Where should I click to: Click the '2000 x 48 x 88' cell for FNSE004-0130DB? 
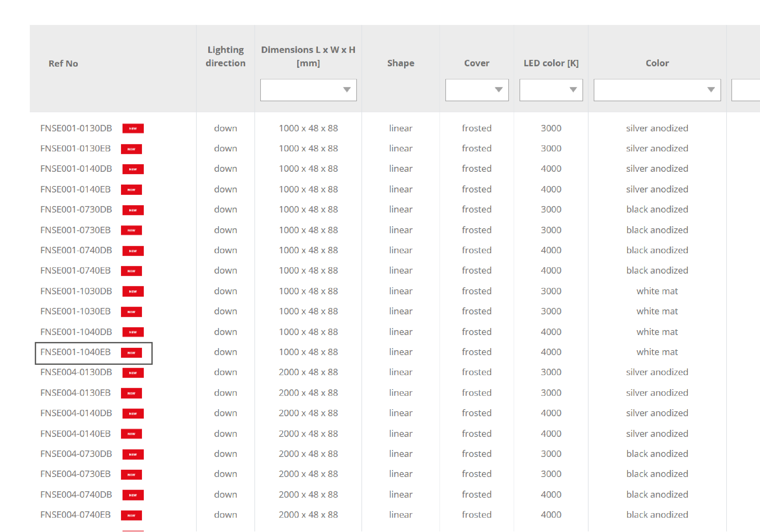pyautogui.click(x=308, y=372)
